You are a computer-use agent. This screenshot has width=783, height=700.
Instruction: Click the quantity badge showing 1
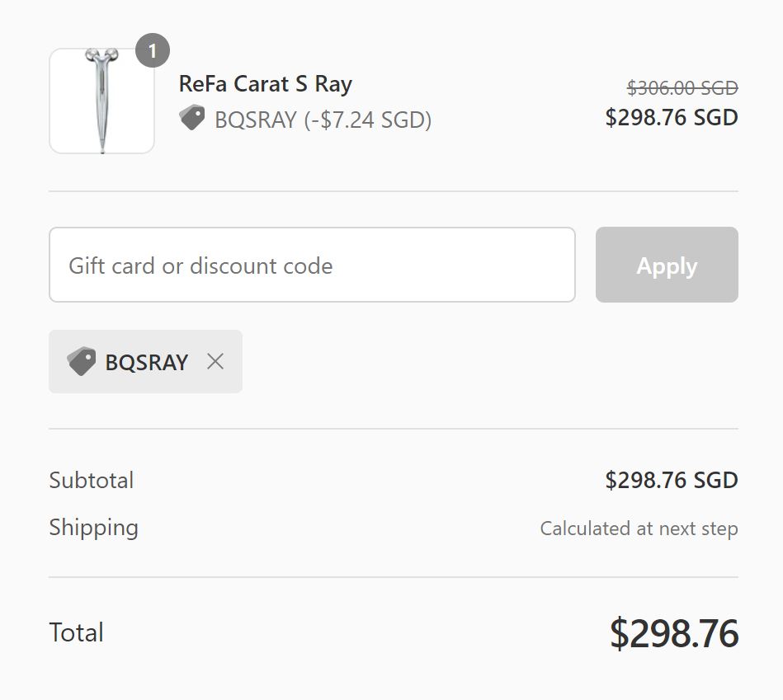[152, 51]
